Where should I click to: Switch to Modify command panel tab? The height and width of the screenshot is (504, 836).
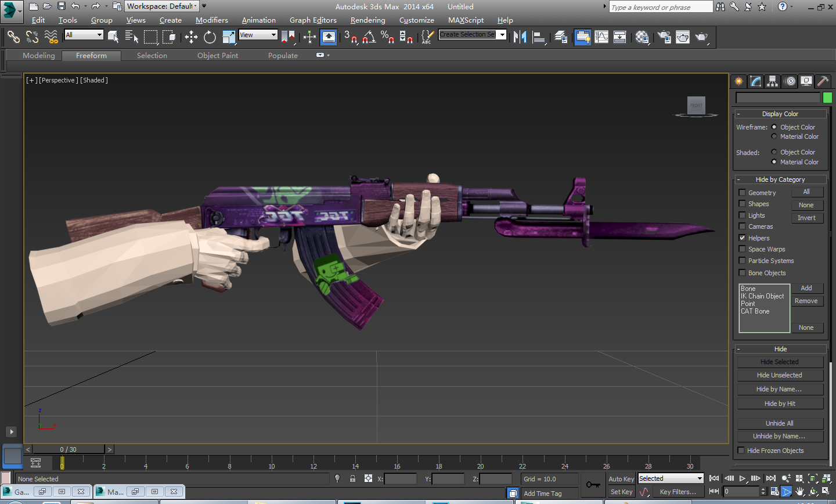pyautogui.click(x=755, y=81)
